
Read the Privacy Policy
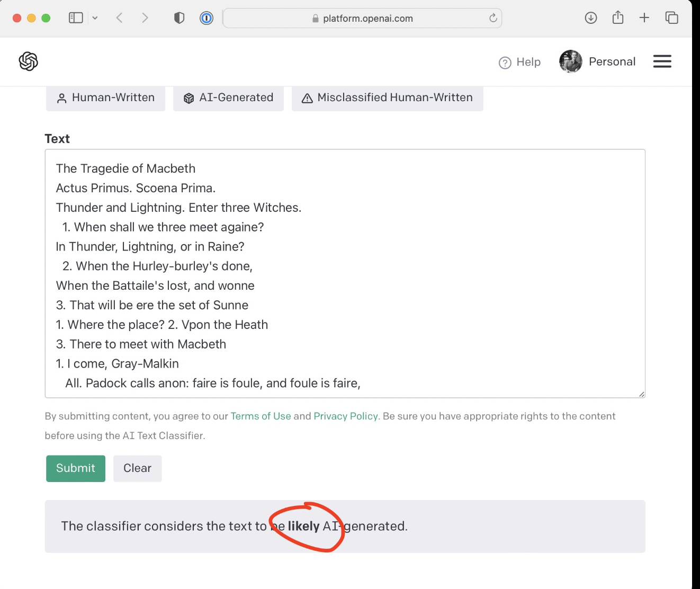pos(345,416)
